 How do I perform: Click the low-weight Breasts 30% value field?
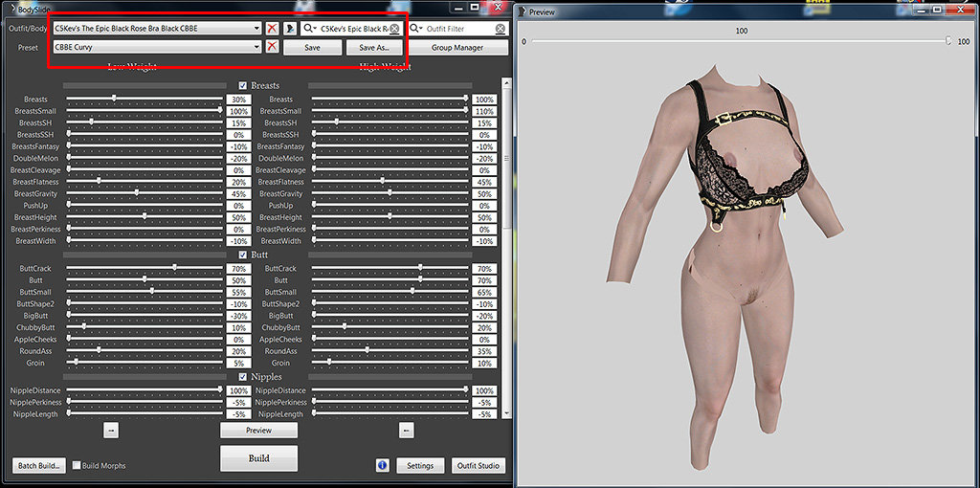click(x=238, y=100)
